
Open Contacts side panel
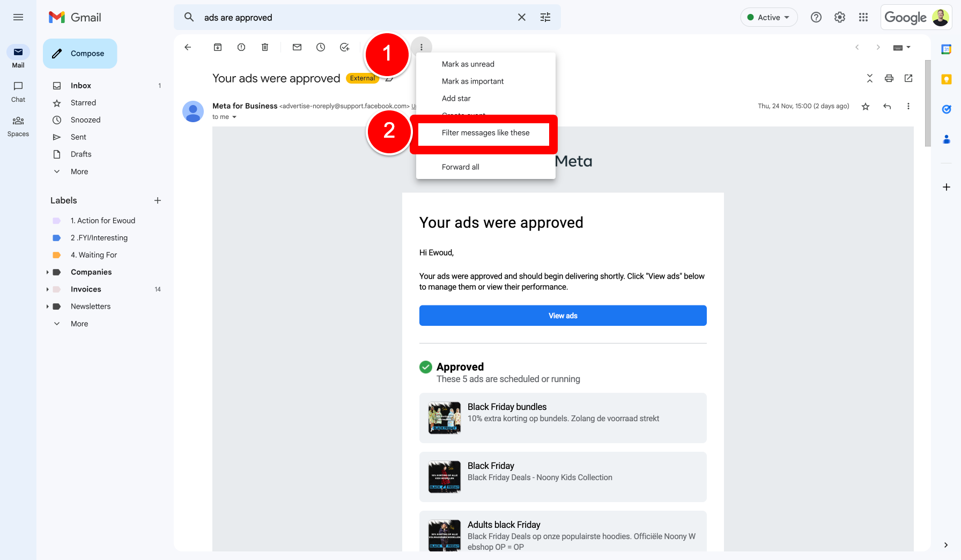point(947,139)
